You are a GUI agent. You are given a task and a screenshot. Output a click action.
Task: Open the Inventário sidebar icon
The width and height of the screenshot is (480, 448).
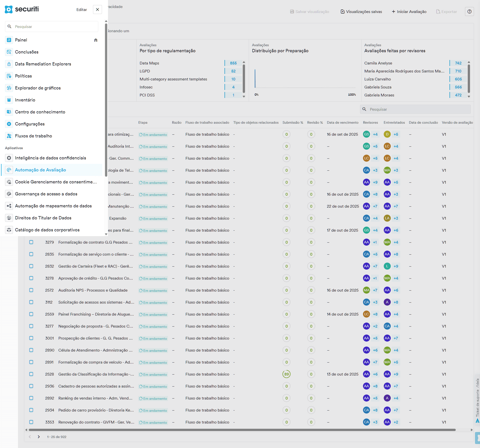[9, 100]
